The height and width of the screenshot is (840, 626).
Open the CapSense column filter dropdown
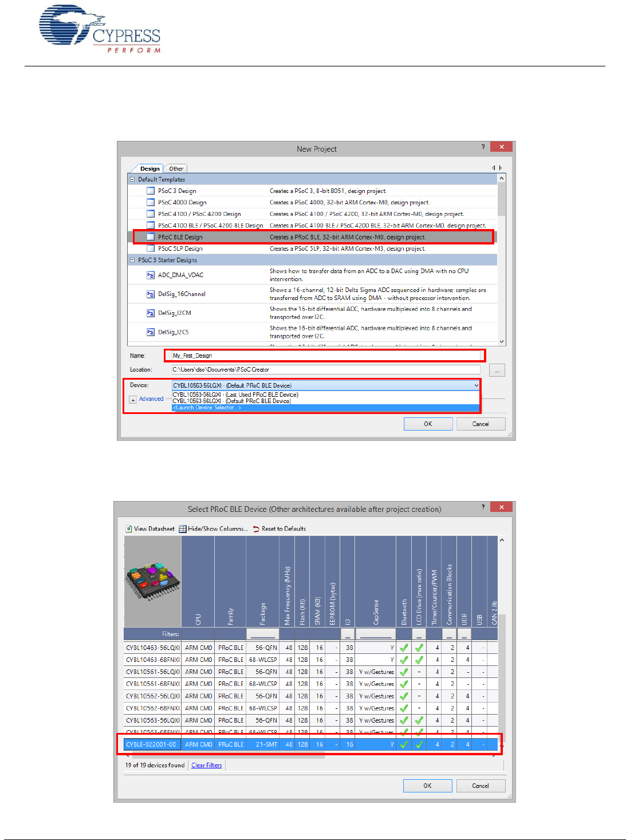pyautogui.click(x=376, y=634)
